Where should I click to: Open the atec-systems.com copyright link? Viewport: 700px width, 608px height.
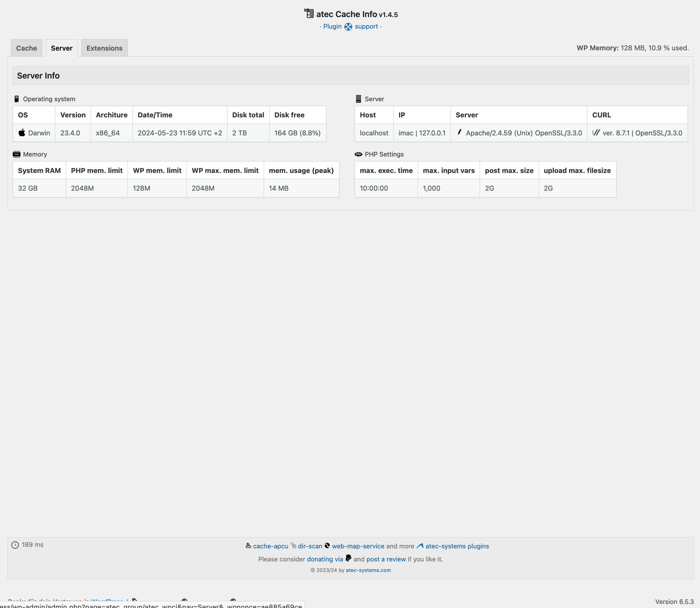(x=368, y=570)
